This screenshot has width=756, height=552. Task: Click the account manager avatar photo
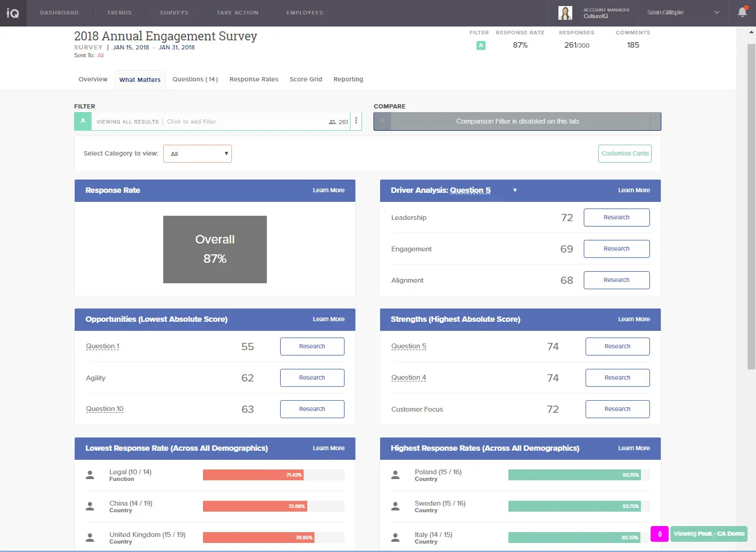pyautogui.click(x=565, y=13)
